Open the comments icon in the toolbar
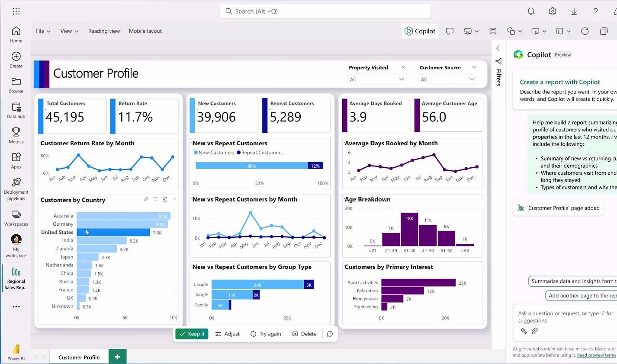The height and width of the screenshot is (364, 617). [x=450, y=31]
